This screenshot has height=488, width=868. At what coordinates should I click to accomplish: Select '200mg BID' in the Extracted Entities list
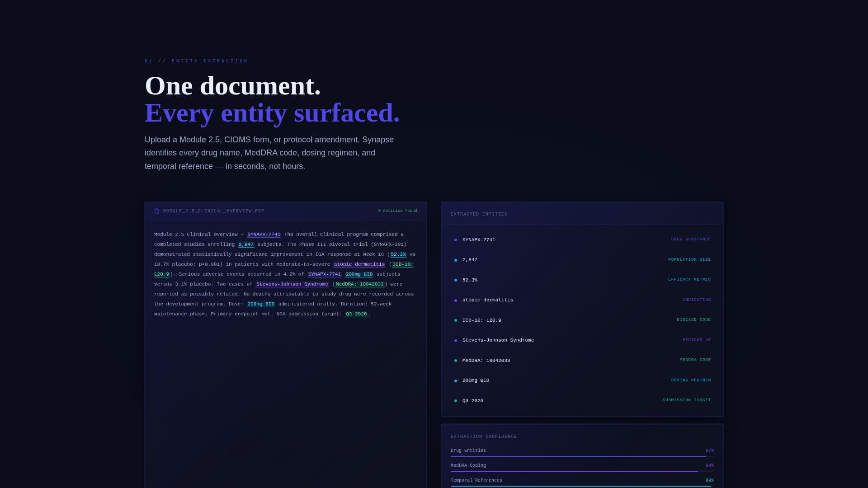[x=476, y=380]
